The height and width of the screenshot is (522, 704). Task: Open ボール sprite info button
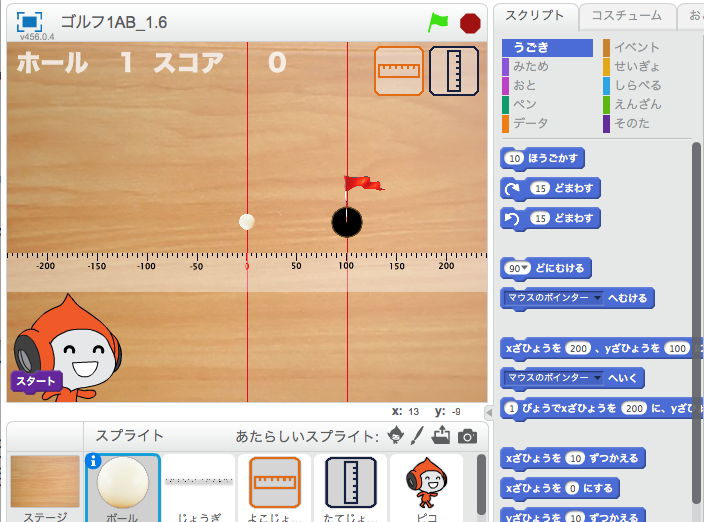[93, 461]
